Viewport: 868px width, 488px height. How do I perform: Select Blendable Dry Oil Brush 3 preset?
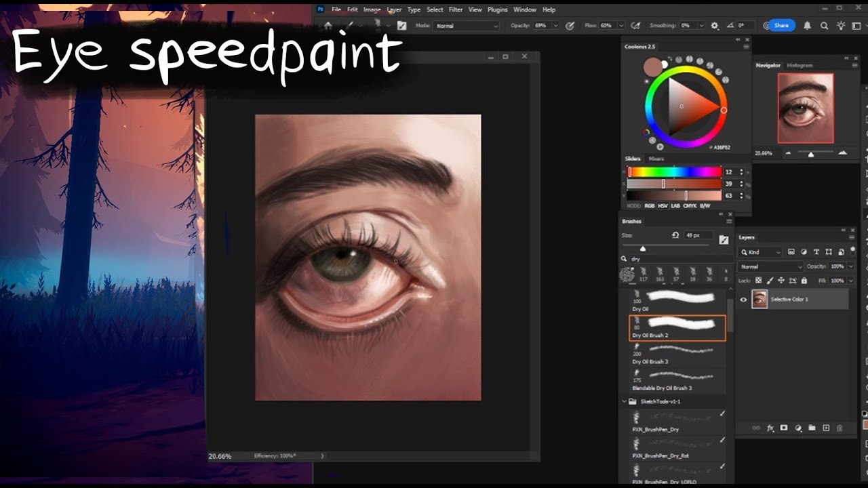(x=677, y=380)
